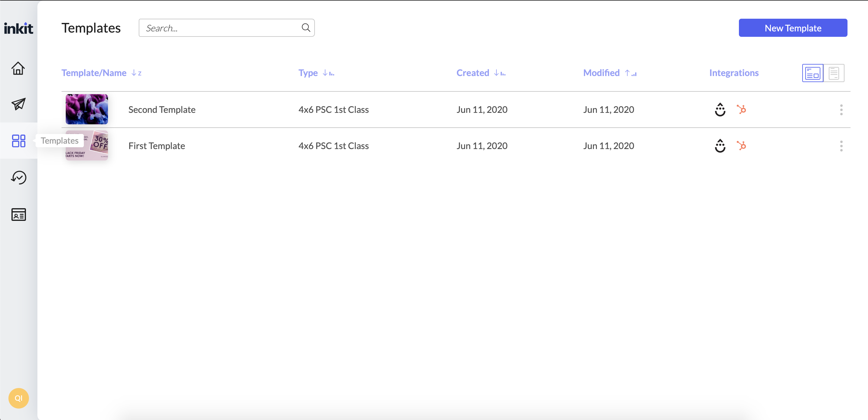Click the magnifier icon in search box
The width and height of the screenshot is (868, 420).
pyautogui.click(x=306, y=28)
